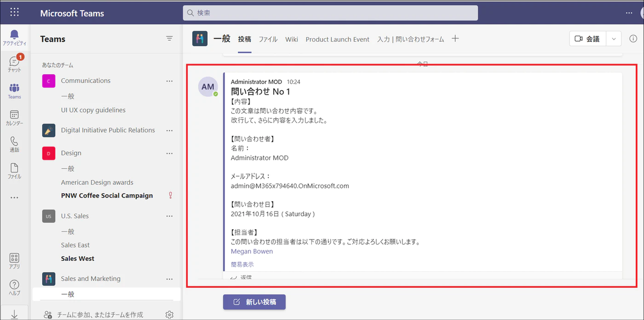Expand the 会議 button dropdown arrow
This screenshot has width=644, height=320.
click(x=613, y=39)
